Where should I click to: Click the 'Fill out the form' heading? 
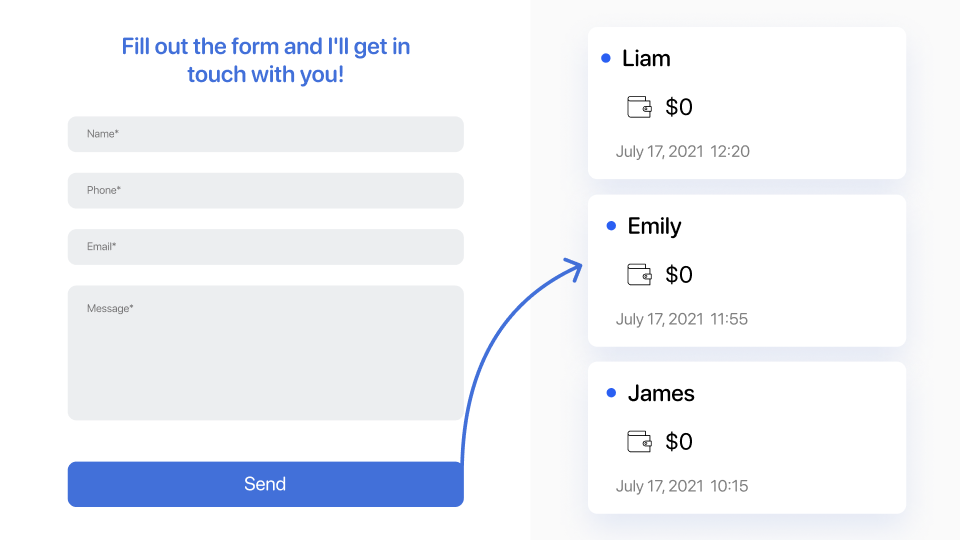[x=265, y=60]
